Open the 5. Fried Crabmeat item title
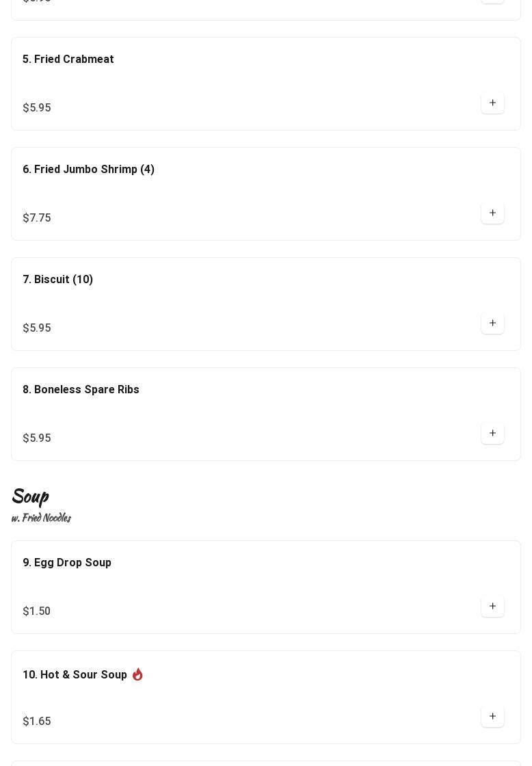This screenshot has width=532, height=766. point(68,60)
